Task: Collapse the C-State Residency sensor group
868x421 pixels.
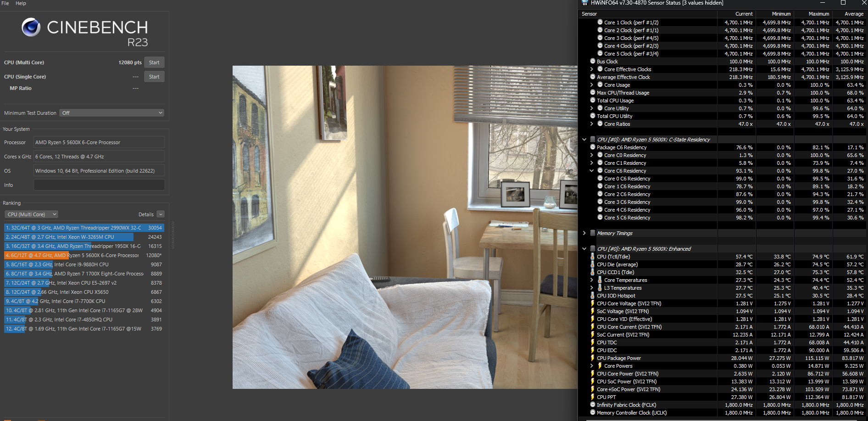Action: 584,139
